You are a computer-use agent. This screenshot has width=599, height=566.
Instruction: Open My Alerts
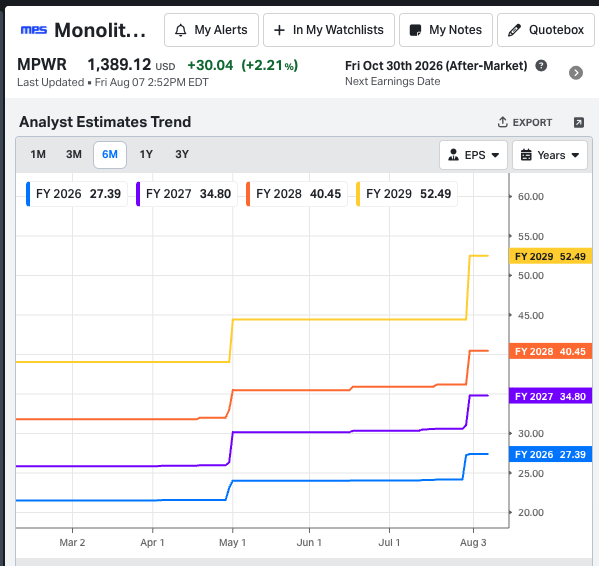(211, 30)
